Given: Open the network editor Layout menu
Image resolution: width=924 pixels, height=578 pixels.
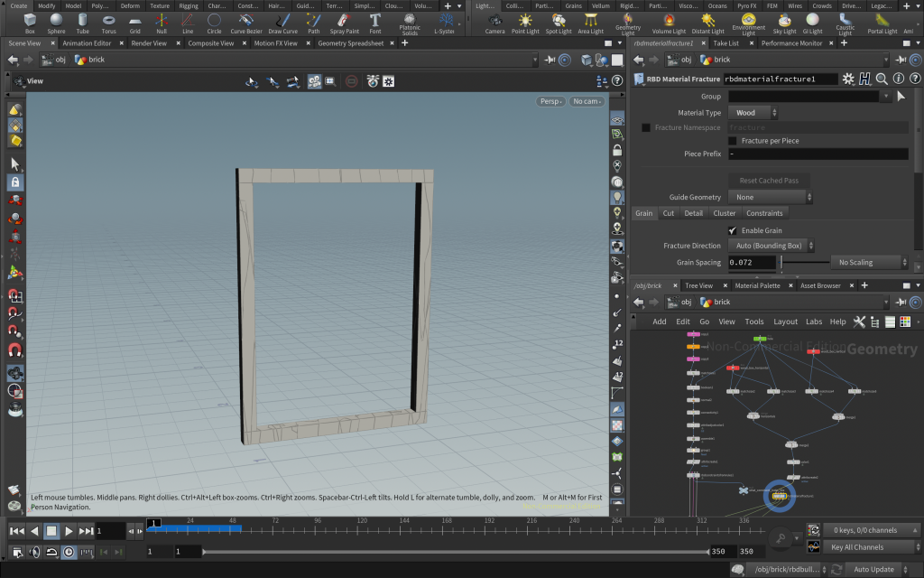Looking at the screenshot, I should [x=785, y=322].
